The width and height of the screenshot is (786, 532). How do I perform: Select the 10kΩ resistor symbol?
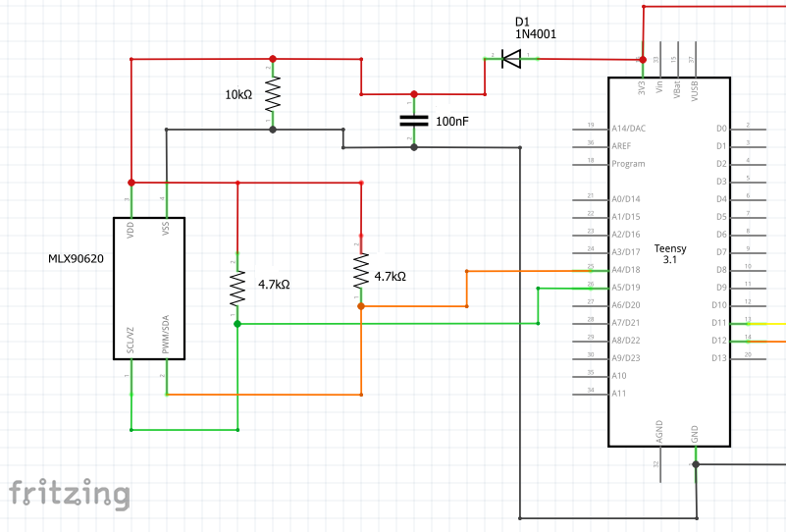pyautogui.click(x=273, y=94)
